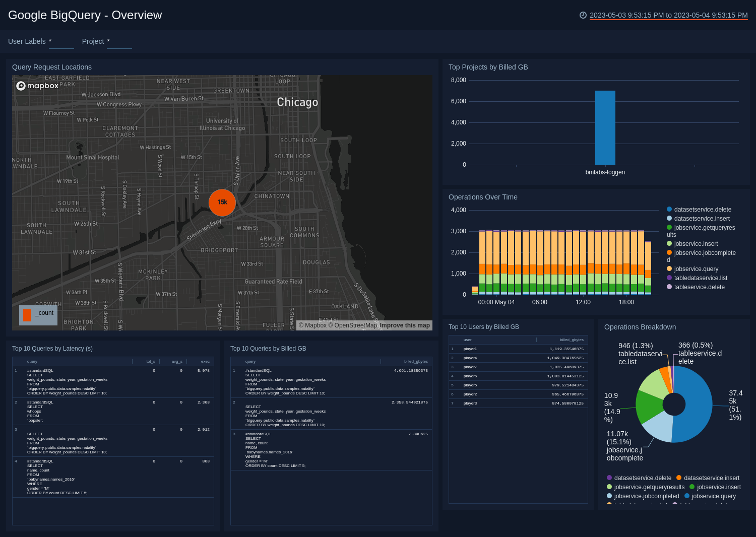Toggle jobservice.insert in Operations Over Time legend
Screen dimensions: 756x537
[692, 244]
